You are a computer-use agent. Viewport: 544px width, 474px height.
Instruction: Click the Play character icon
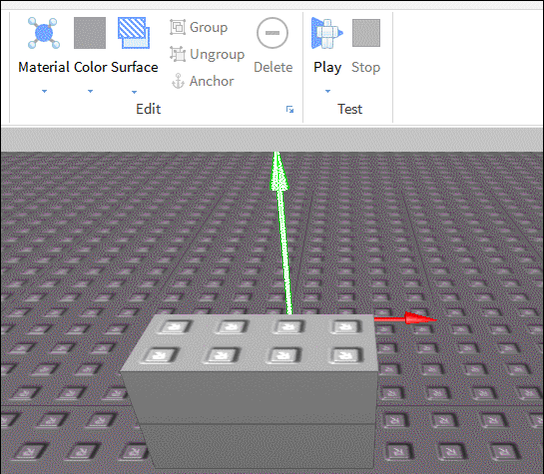point(327,33)
